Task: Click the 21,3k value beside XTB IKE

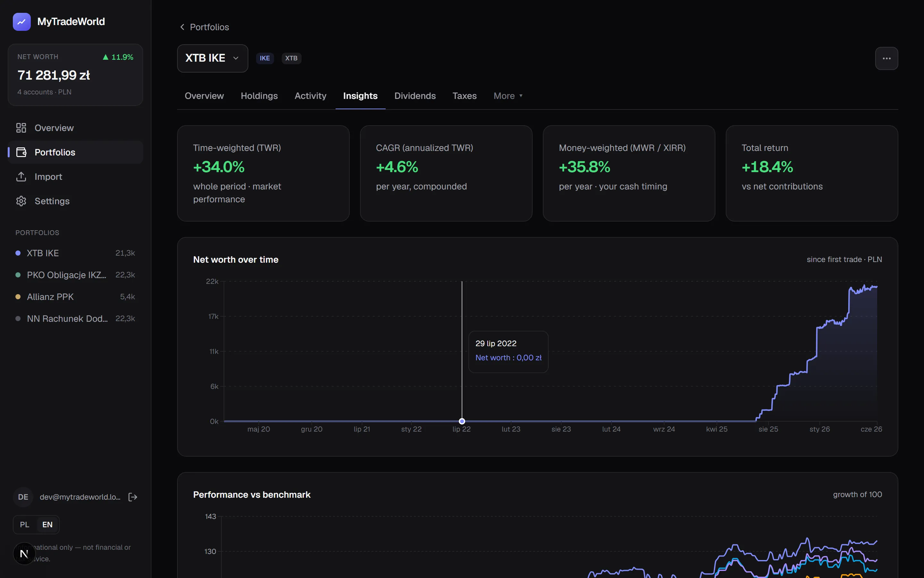Action: (x=125, y=253)
